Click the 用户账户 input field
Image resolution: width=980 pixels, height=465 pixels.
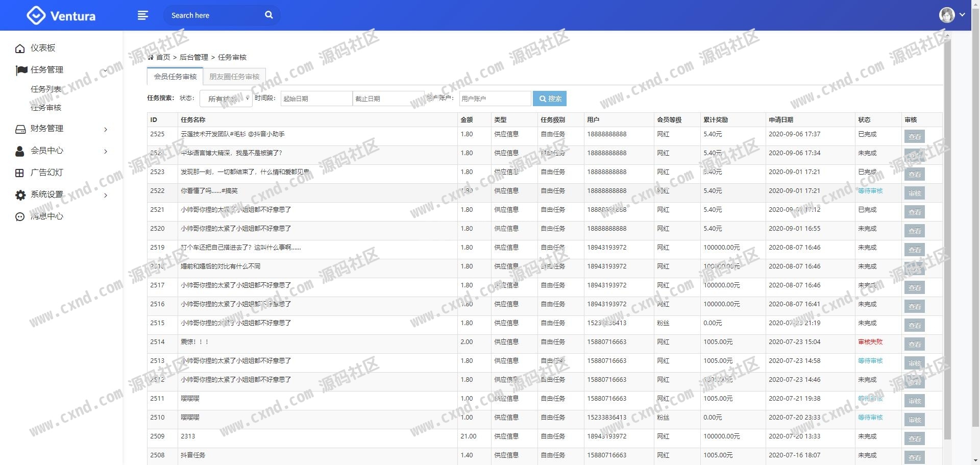pyautogui.click(x=495, y=99)
